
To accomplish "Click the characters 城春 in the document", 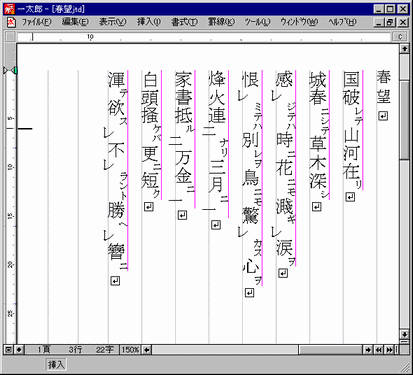I will point(318,88).
